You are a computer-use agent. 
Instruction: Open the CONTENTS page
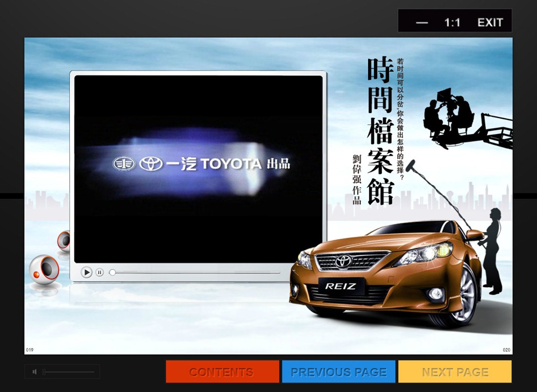click(222, 372)
